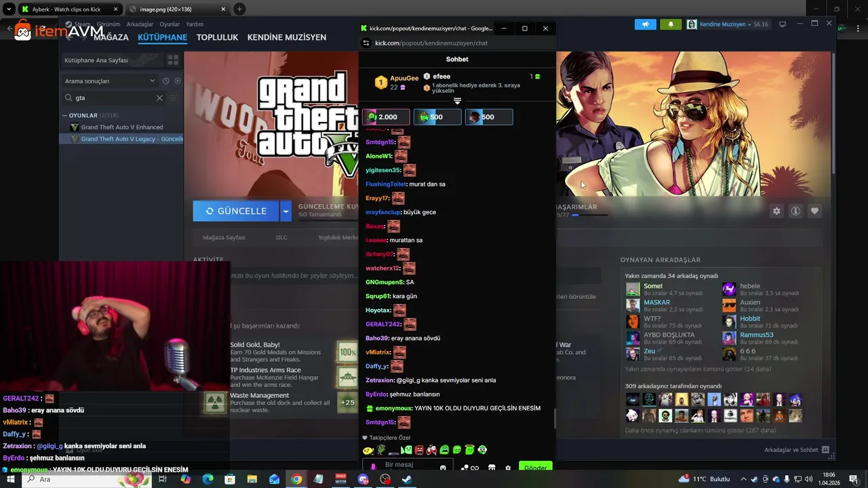Open Steam notifications bell
This screenshot has width=868, height=488.
(671, 24)
